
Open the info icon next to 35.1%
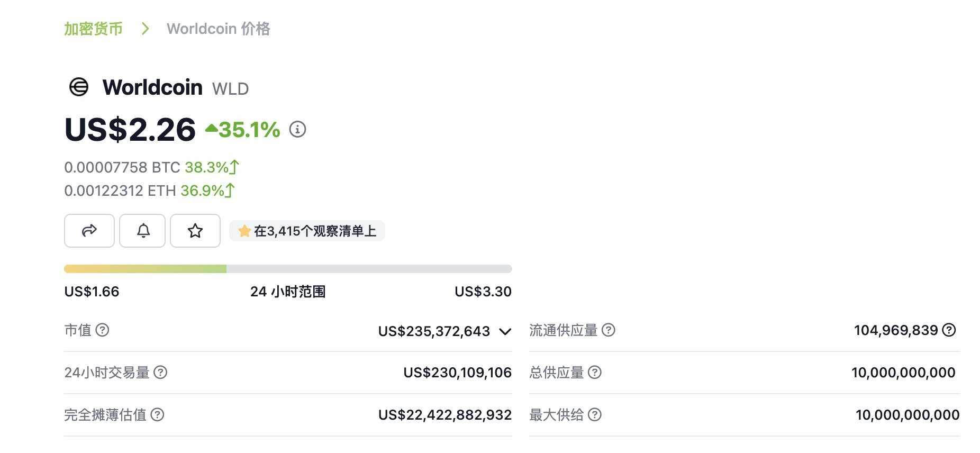[297, 129]
